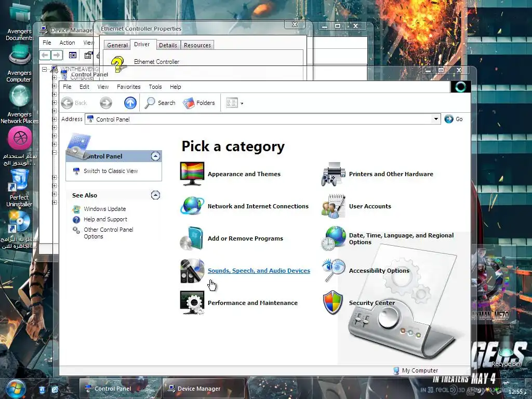Viewport: 532px width, 399px height.
Task: Open the Action menu in Device Manager
Action: 67,43
